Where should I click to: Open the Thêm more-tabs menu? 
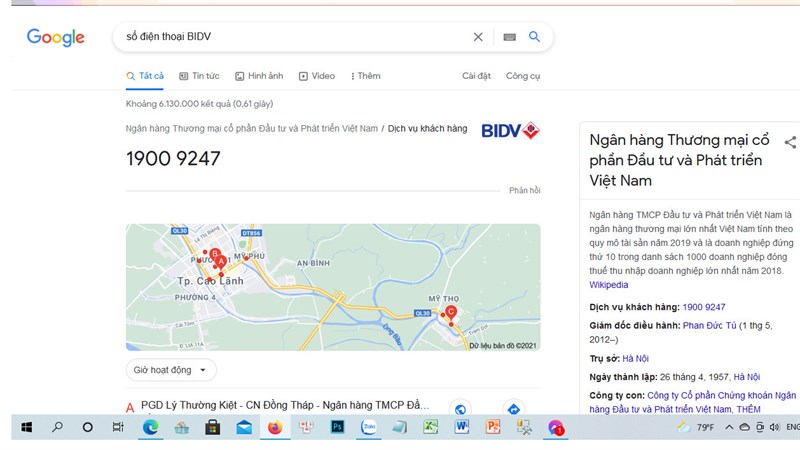click(365, 76)
